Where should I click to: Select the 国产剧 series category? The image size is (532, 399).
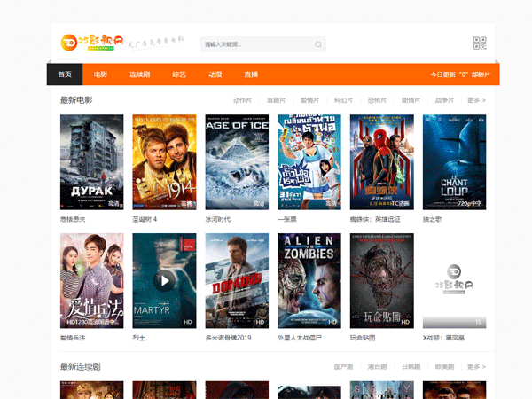tap(343, 366)
